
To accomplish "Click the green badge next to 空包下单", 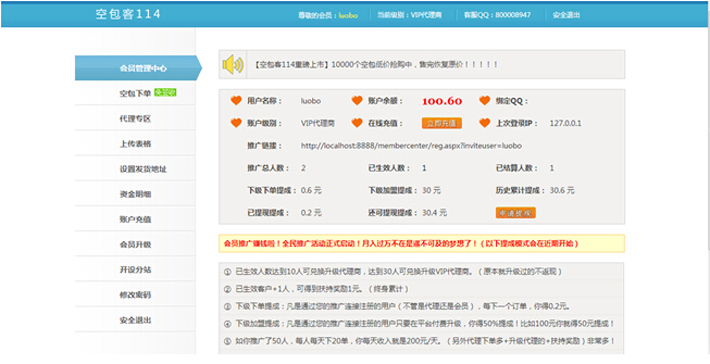I will point(165,92).
